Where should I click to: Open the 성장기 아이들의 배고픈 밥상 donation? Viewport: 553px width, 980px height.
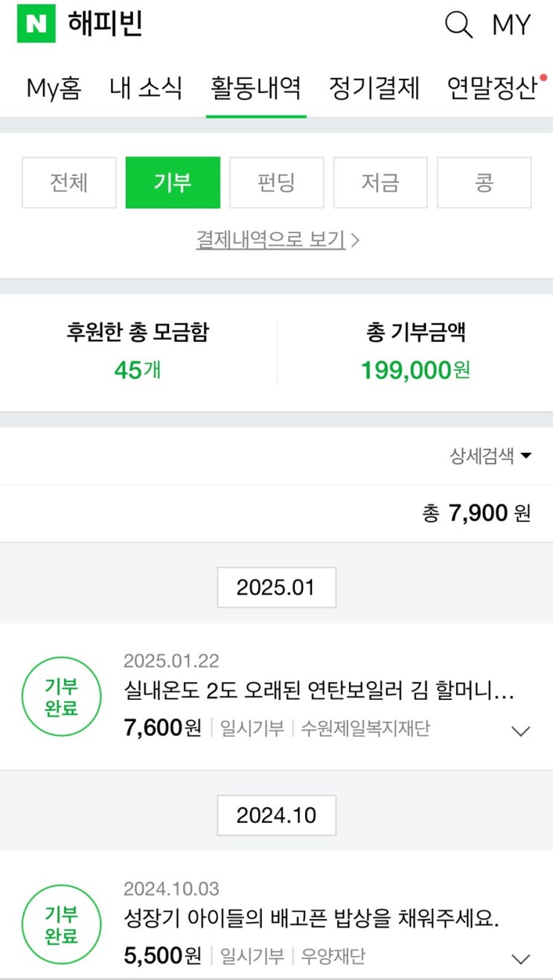(x=311, y=920)
